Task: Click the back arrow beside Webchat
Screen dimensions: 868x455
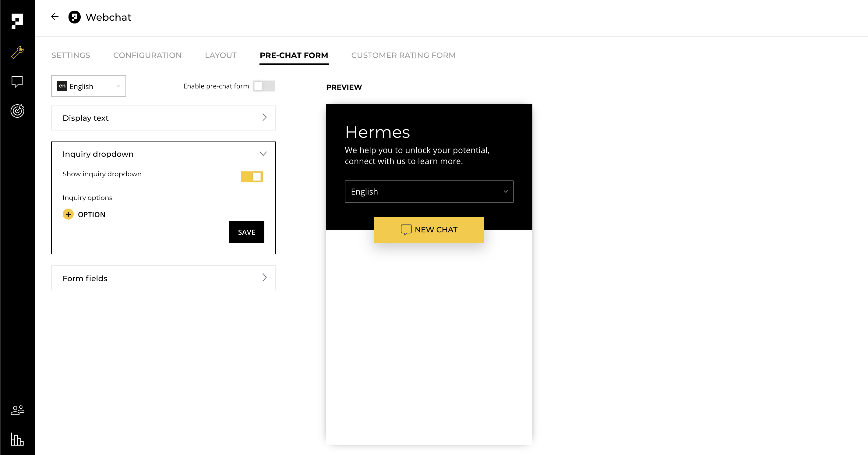Action: [x=55, y=17]
